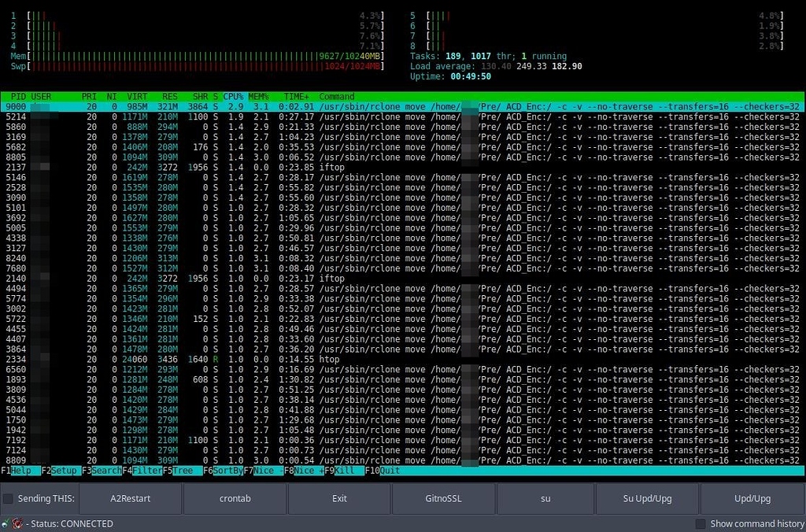Click the highlighted CPU% column header
This screenshot has height=532, width=806.
pyautogui.click(x=233, y=97)
